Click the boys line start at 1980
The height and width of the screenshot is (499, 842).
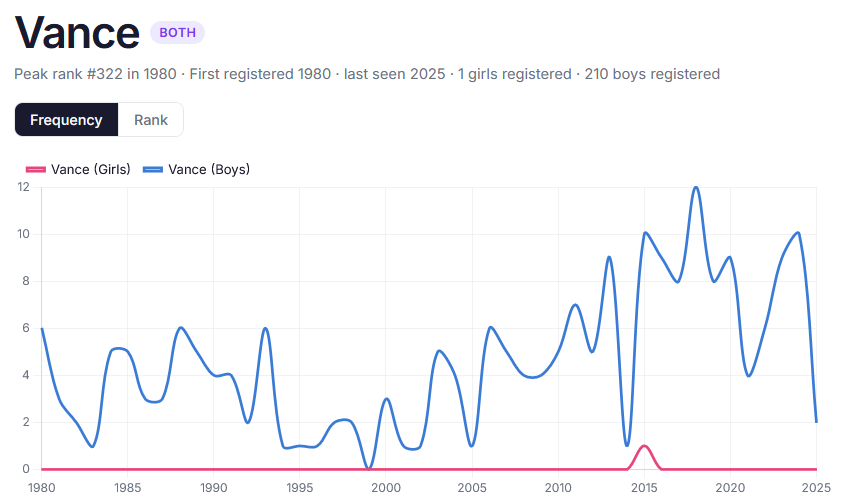click(42, 328)
